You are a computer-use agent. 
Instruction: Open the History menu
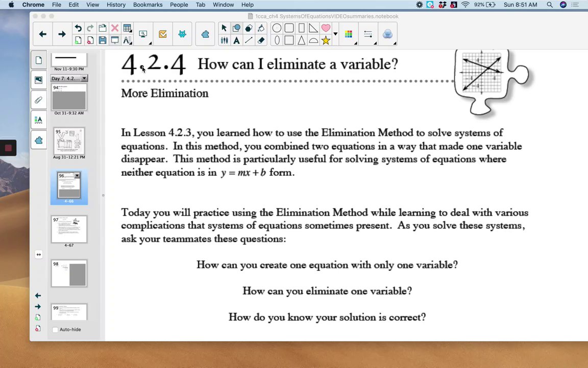[x=116, y=5]
